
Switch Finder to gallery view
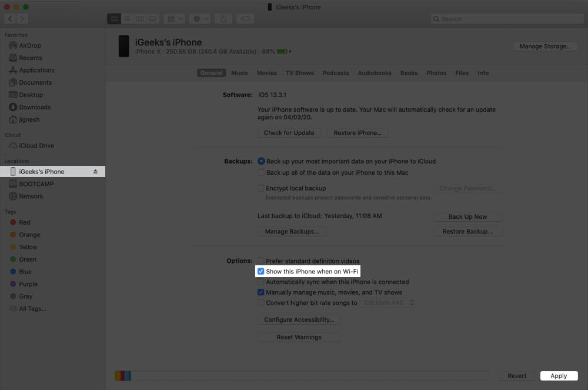point(153,19)
